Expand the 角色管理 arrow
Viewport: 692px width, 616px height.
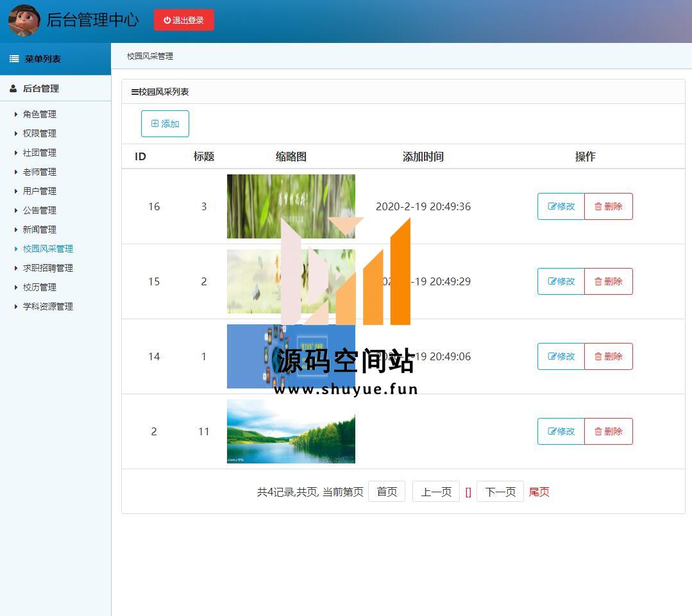tap(16, 114)
